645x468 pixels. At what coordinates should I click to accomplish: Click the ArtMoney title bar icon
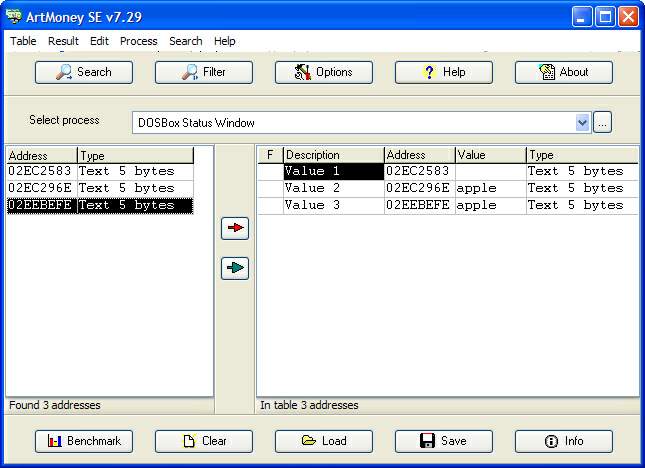point(14,16)
